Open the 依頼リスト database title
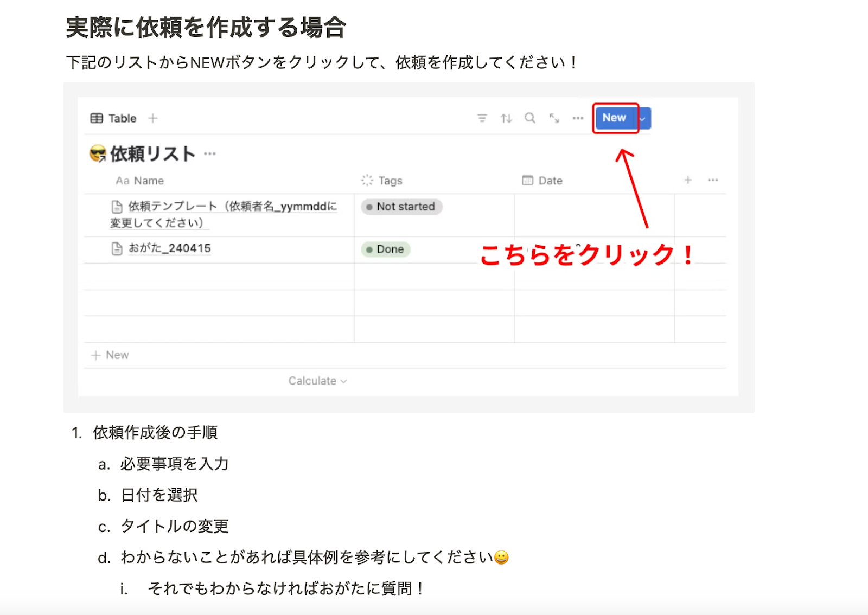 pyautogui.click(x=152, y=154)
